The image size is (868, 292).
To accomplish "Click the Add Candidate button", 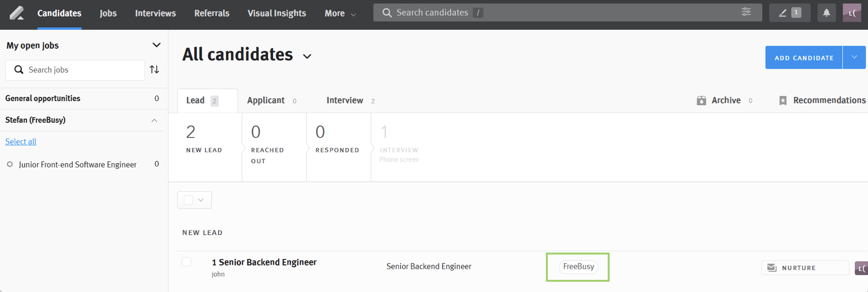I will (x=804, y=57).
